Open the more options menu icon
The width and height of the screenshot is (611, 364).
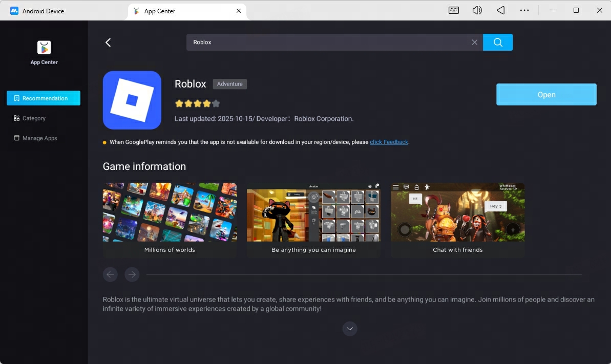coord(524,10)
